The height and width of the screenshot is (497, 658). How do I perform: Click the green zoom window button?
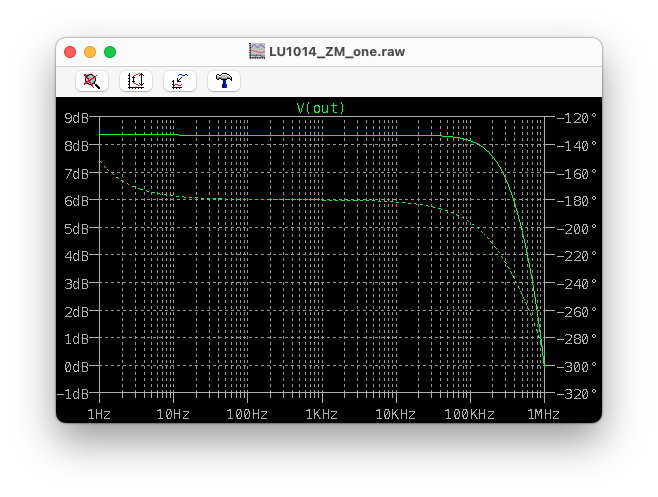tap(110, 52)
